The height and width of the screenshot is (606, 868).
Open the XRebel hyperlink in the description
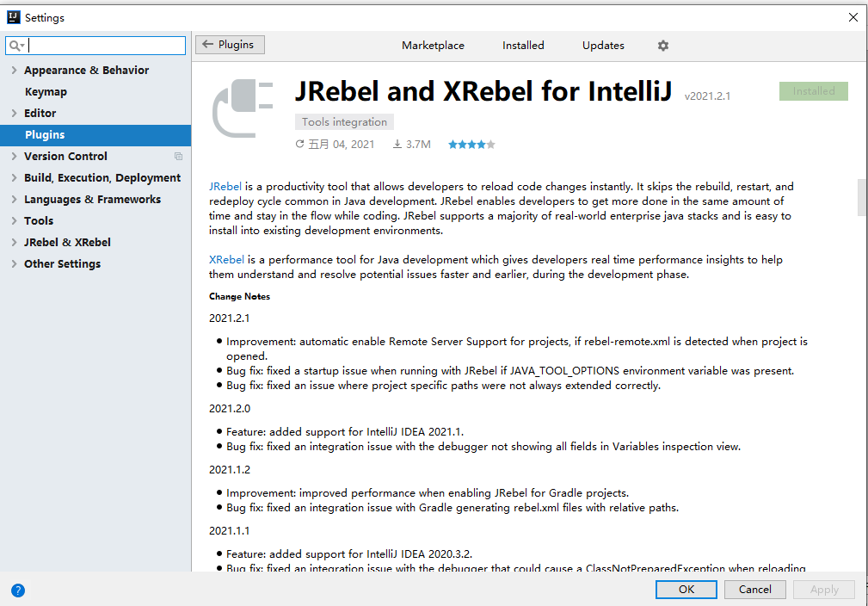click(x=226, y=259)
